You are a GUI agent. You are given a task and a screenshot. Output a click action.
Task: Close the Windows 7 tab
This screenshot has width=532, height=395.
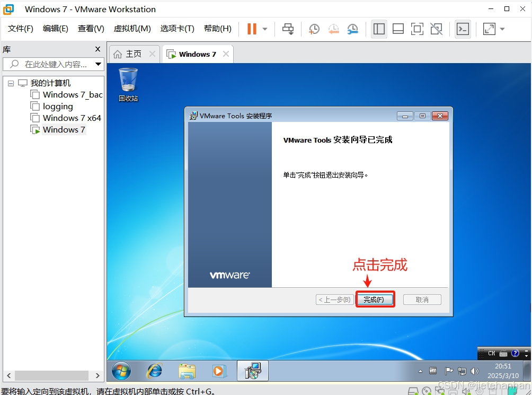click(x=226, y=54)
